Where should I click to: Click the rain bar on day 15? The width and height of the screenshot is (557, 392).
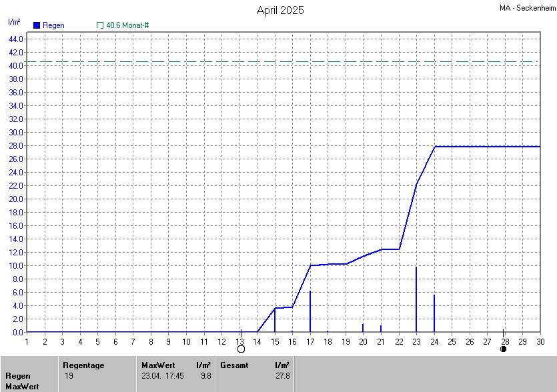[x=275, y=320]
